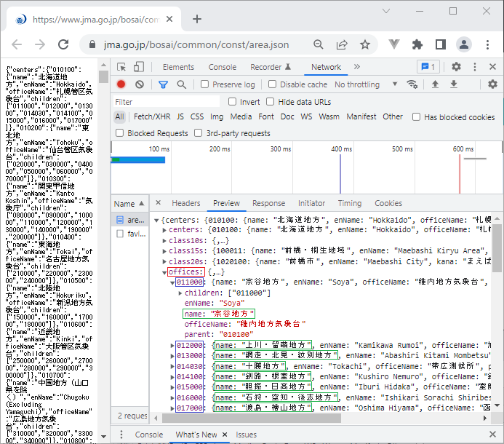The width and height of the screenshot is (504, 444).
Task: Show more DevTools tabs chevron
Action: coord(357,67)
